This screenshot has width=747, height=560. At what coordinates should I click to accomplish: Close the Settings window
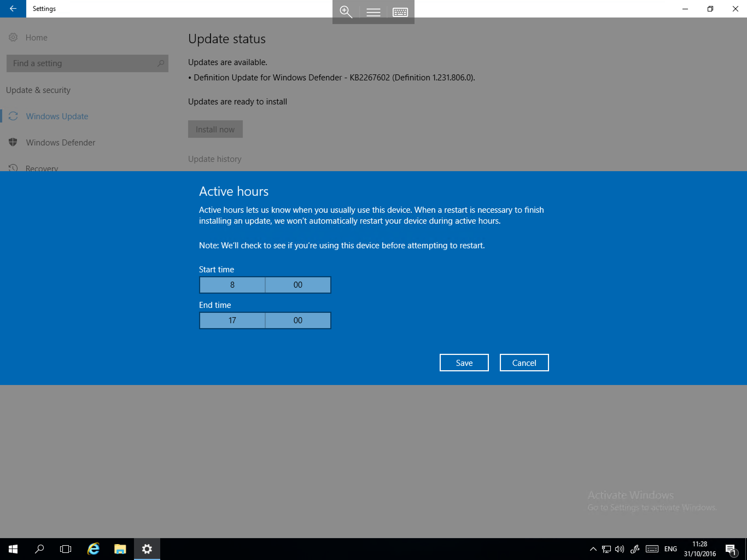(735, 9)
